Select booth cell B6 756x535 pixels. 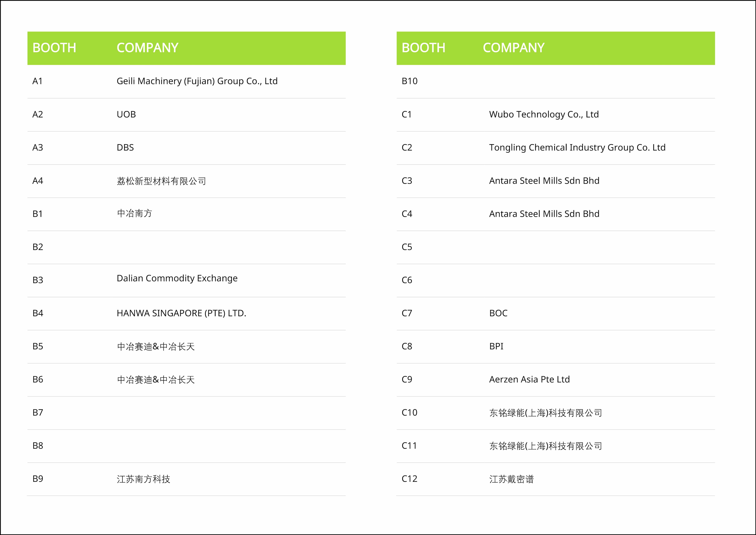pyautogui.click(x=38, y=379)
